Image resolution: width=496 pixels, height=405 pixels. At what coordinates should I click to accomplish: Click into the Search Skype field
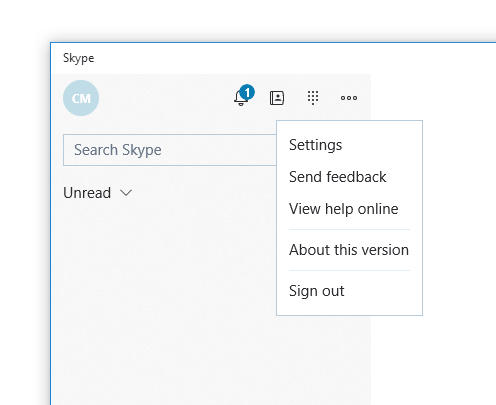pyautogui.click(x=170, y=150)
